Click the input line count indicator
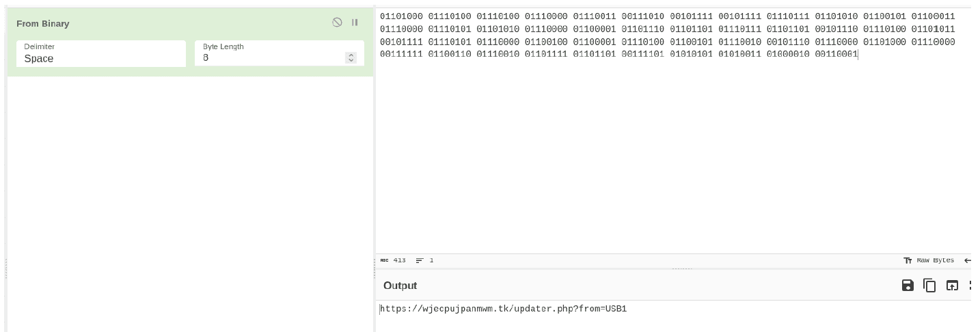This screenshot has width=980, height=332. coord(424,260)
